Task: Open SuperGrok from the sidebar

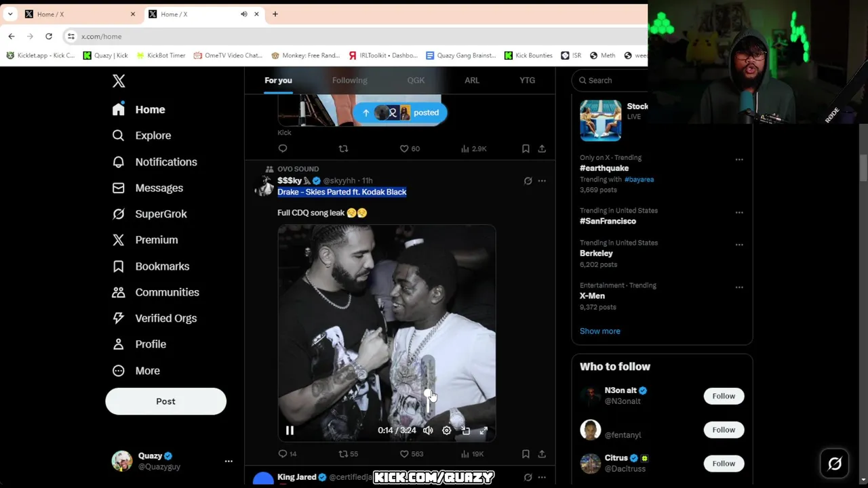Action: point(150,214)
